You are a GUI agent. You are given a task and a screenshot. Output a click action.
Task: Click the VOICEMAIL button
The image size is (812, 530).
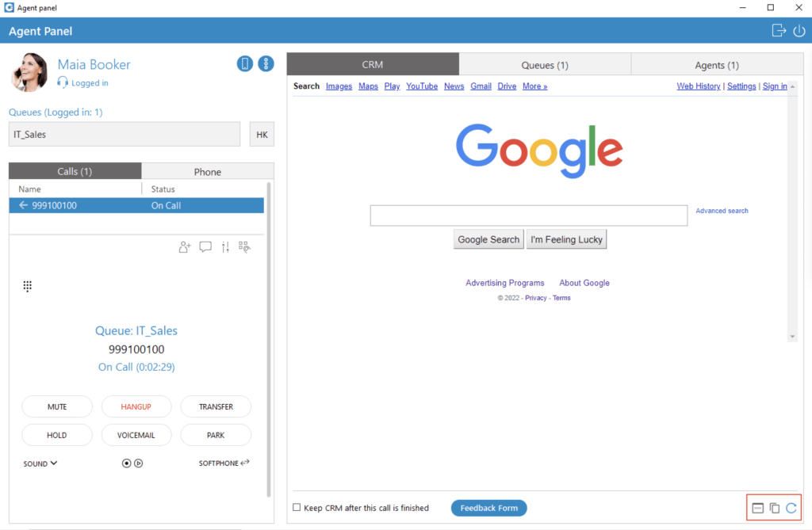(136, 435)
